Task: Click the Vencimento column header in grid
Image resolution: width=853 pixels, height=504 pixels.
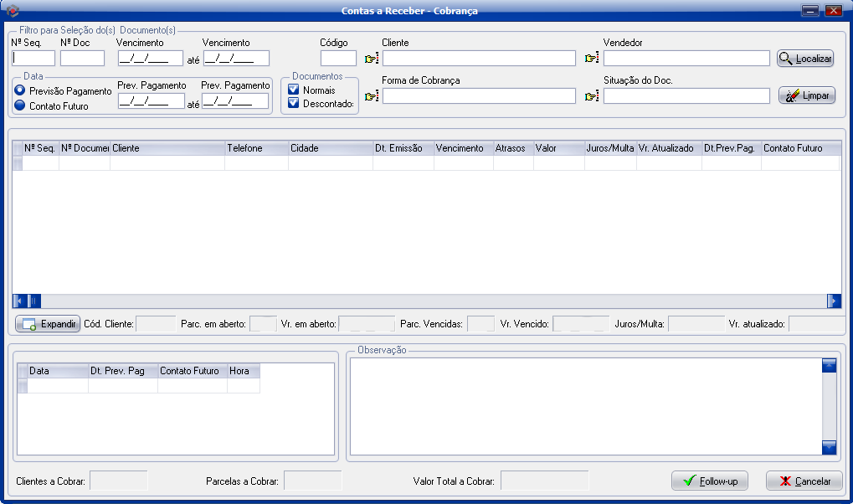Action: (463, 148)
